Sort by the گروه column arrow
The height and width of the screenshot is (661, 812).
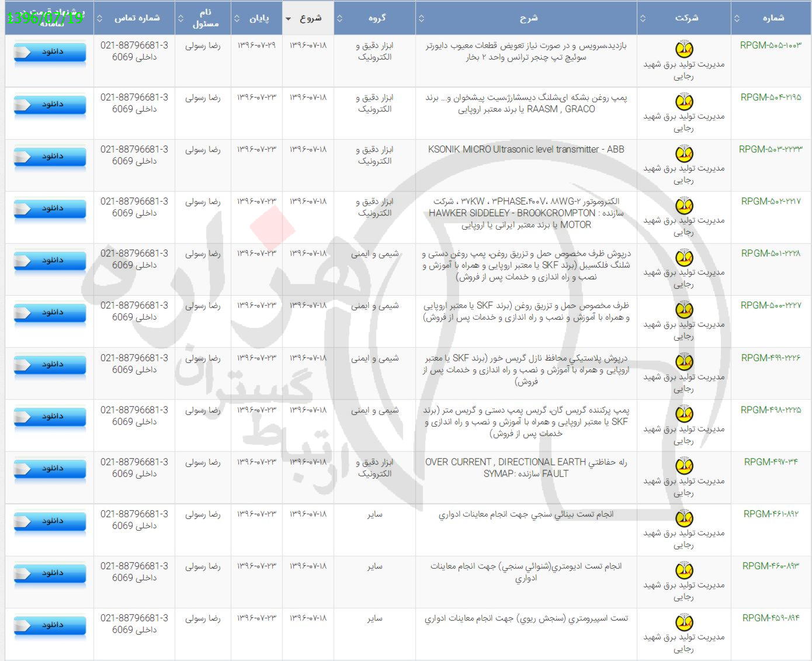point(339,18)
